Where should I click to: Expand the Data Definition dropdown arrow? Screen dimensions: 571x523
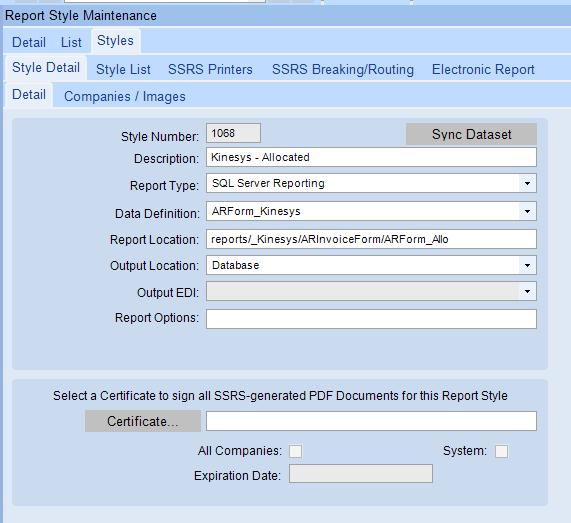[x=527, y=211]
